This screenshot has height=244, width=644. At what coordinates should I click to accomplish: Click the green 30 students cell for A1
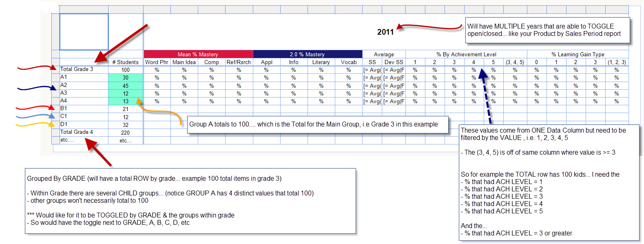point(126,78)
